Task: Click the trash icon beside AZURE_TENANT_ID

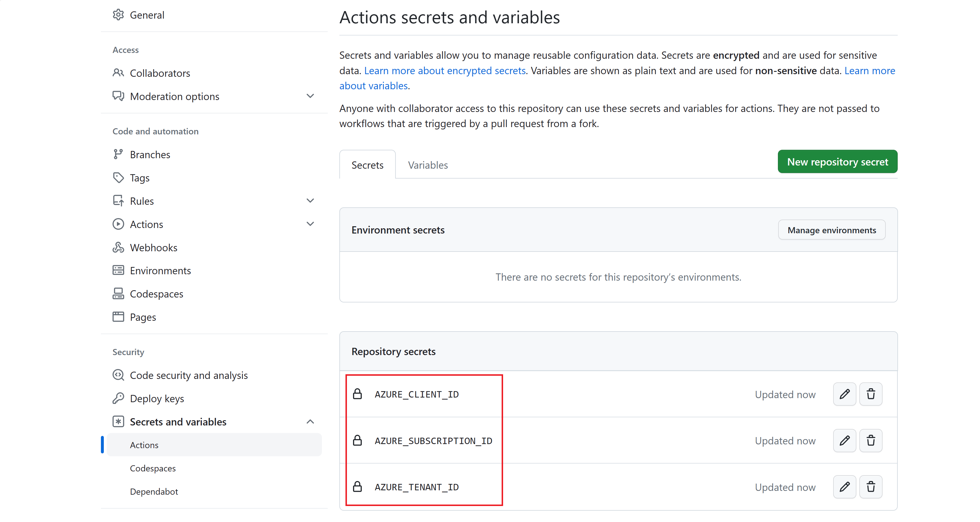Action: pos(871,487)
